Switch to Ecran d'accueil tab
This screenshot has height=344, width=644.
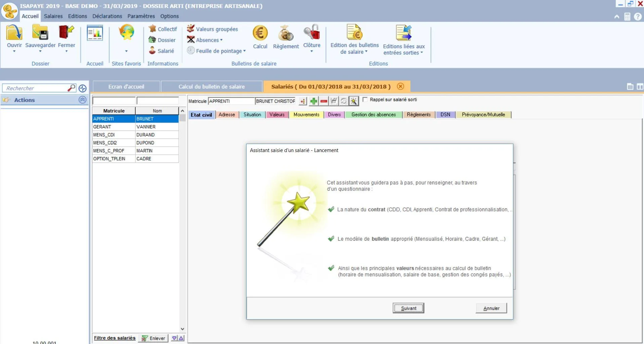point(126,87)
